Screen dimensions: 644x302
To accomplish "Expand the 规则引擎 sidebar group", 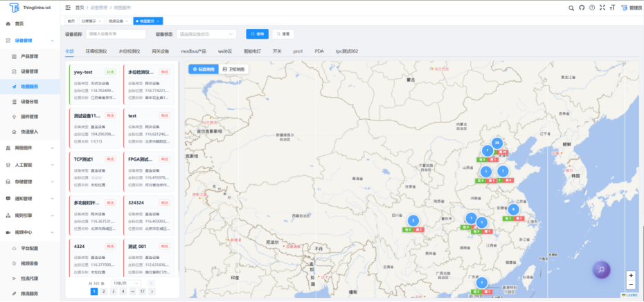I will 30,215.
